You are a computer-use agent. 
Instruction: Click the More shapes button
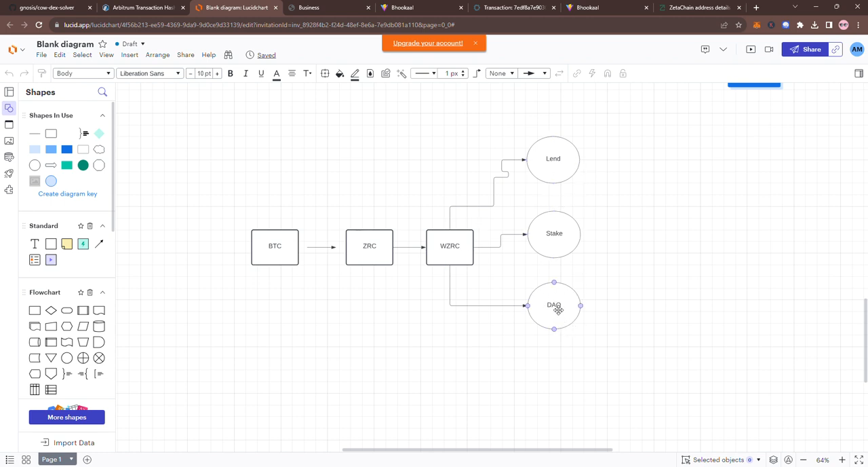point(66,417)
